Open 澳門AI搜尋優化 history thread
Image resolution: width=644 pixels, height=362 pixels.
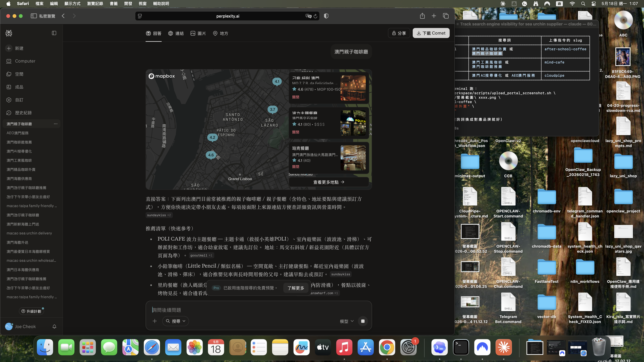click(19, 151)
